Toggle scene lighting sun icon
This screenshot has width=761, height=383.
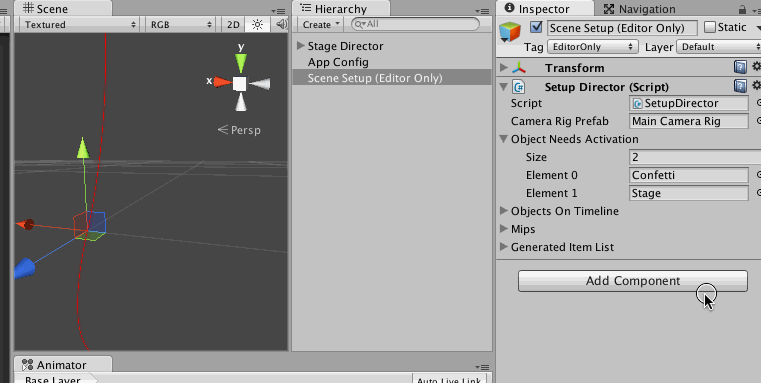pos(257,24)
